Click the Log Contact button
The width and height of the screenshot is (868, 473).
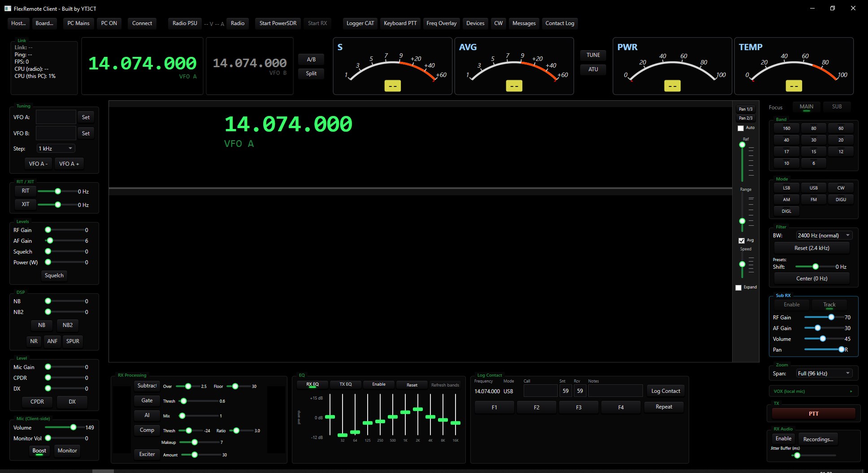[x=665, y=391]
